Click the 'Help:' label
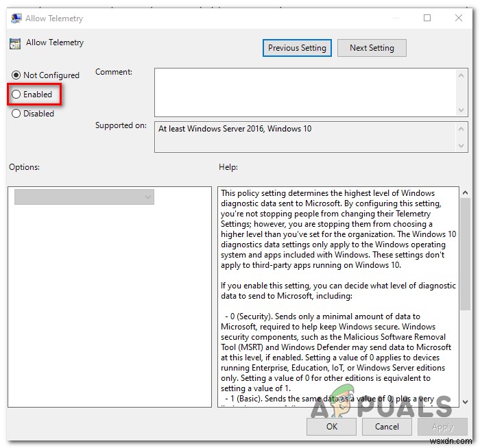 click(228, 167)
